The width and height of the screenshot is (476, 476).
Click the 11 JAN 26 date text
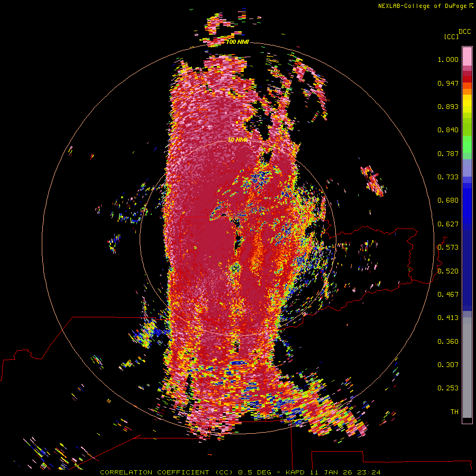[x=331, y=472]
